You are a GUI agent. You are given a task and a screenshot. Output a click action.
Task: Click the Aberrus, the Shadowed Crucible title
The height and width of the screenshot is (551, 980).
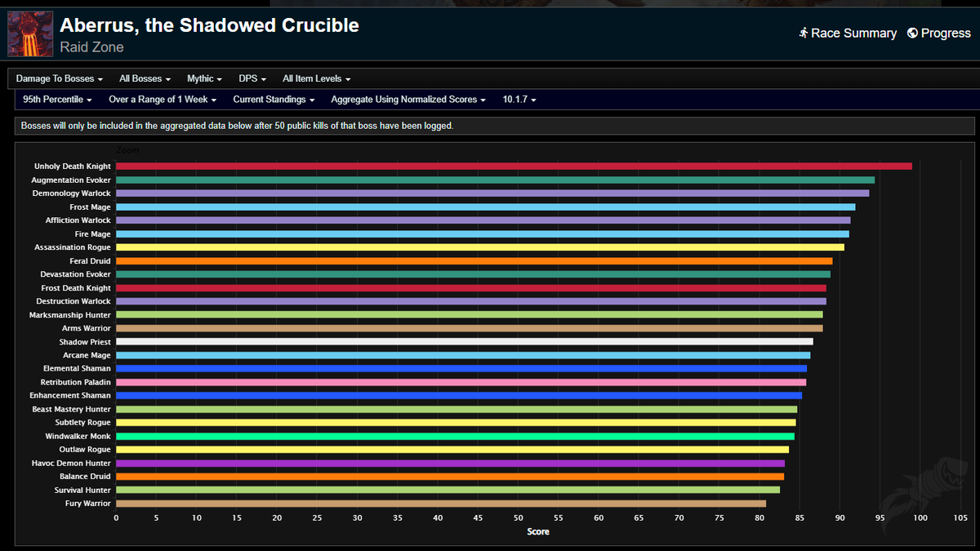[x=209, y=25]
